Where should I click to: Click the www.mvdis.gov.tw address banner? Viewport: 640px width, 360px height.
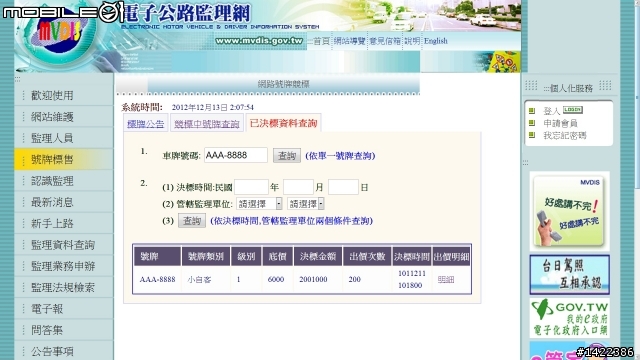pos(259,41)
